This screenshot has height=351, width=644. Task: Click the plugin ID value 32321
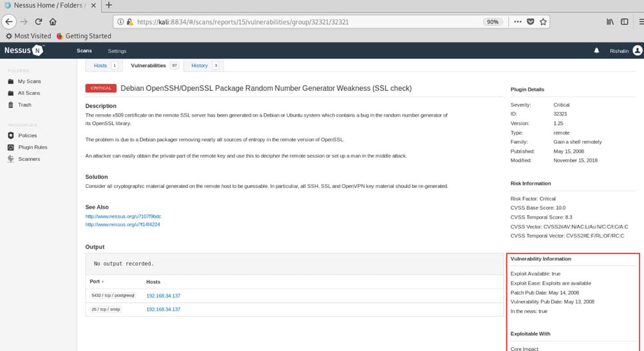tap(560, 114)
